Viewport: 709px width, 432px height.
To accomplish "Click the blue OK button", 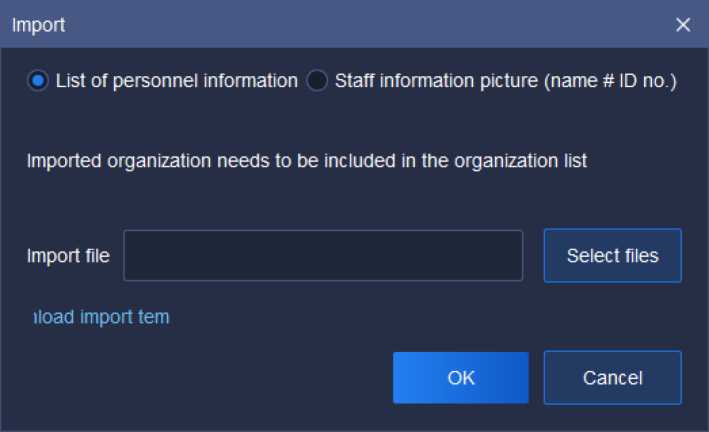I will click(x=461, y=377).
